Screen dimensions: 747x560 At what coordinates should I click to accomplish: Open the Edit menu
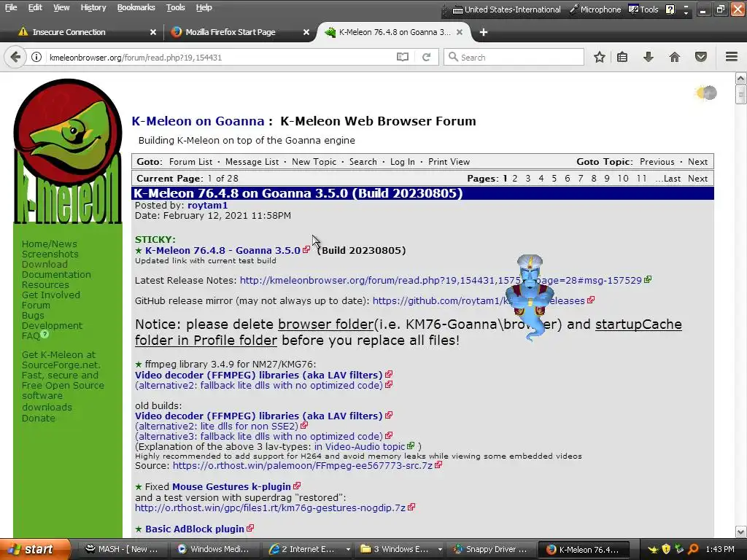coord(35,7)
